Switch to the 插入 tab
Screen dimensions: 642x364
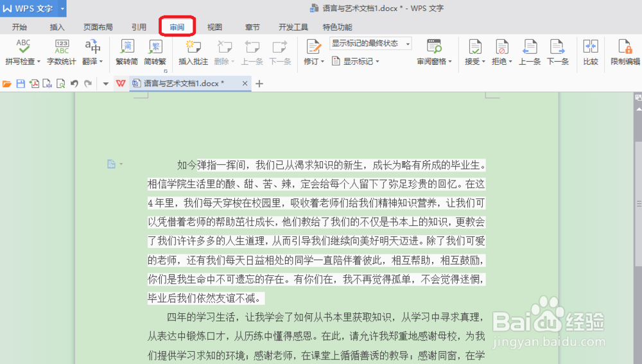point(57,27)
